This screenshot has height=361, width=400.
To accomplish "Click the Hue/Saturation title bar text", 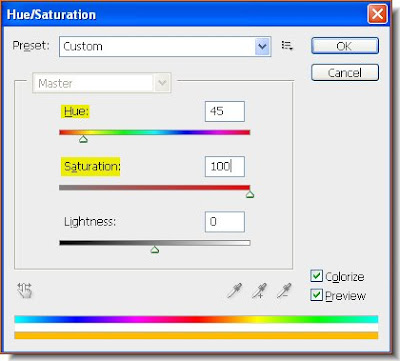I will 51,15.
